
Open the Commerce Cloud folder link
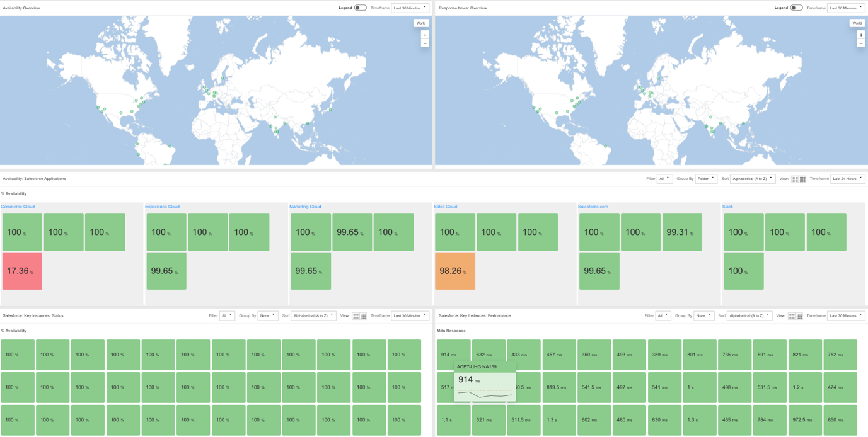coord(18,207)
